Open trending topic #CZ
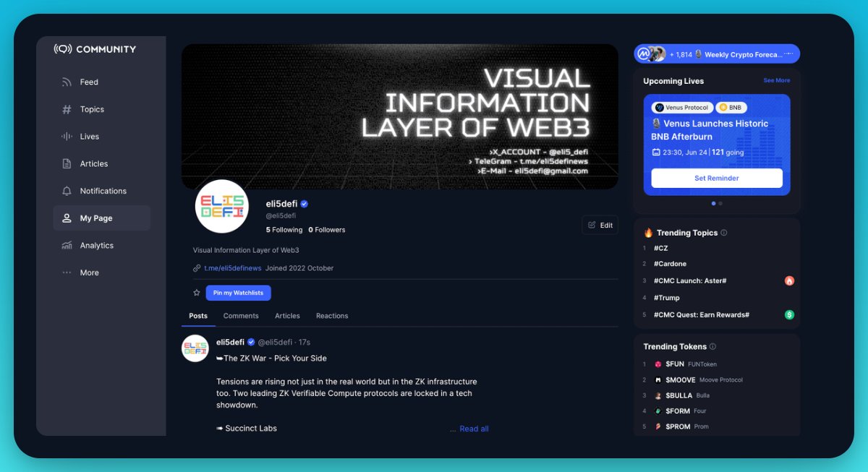This screenshot has height=472, width=868. pyautogui.click(x=660, y=248)
